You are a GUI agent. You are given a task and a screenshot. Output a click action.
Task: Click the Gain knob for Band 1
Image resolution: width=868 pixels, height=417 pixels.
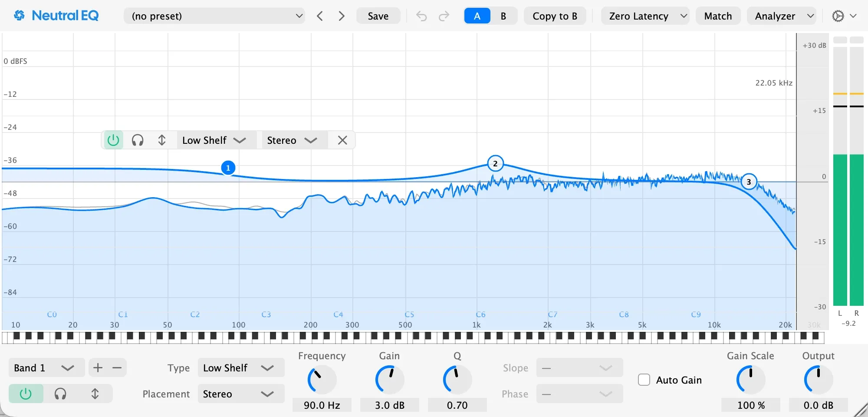click(389, 380)
